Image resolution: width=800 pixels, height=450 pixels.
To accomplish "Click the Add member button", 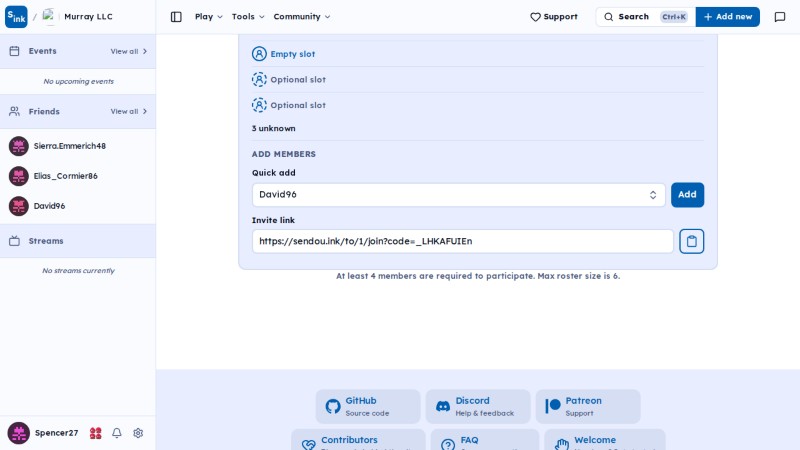I will (x=687, y=195).
